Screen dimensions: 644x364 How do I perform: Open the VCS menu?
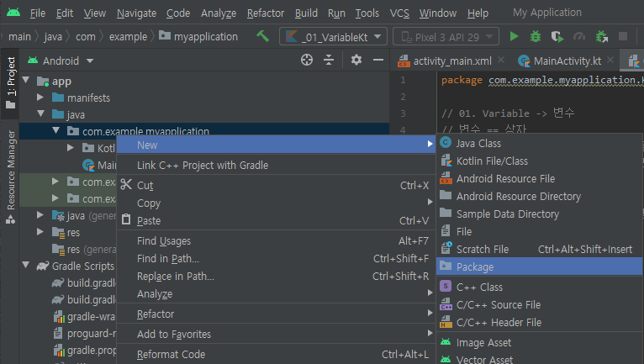[x=399, y=13]
